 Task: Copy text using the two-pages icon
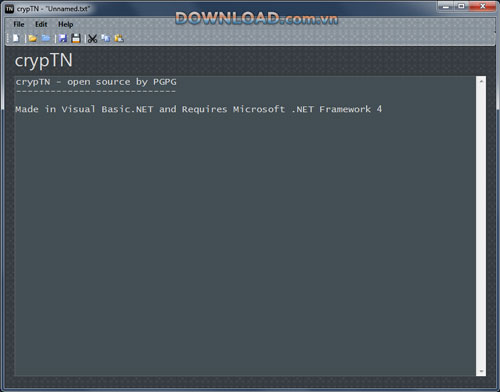(106, 38)
